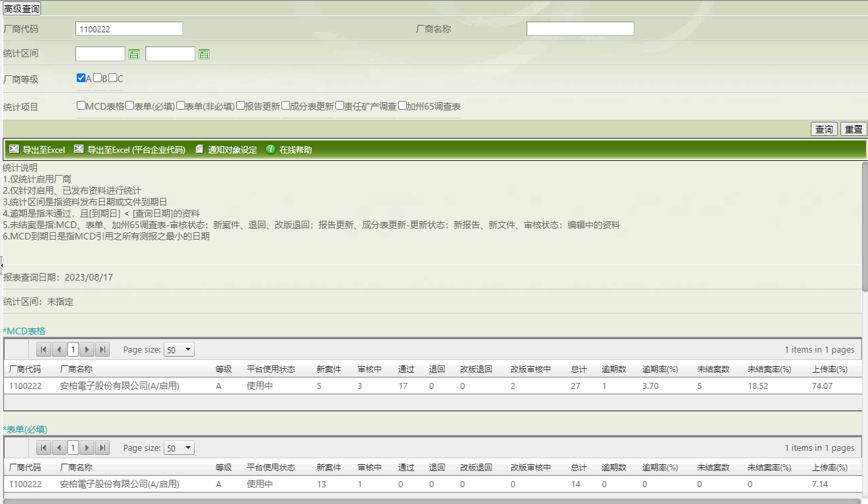This screenshot has height=504, width=868.
Task: Click the *MCD表格 section heading
Action: pos(24,331)
